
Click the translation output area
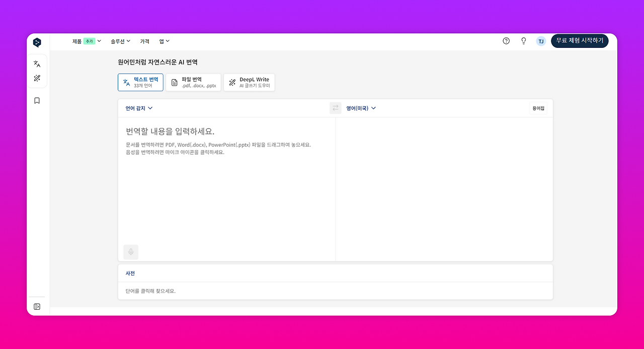[x=444, y=189]
